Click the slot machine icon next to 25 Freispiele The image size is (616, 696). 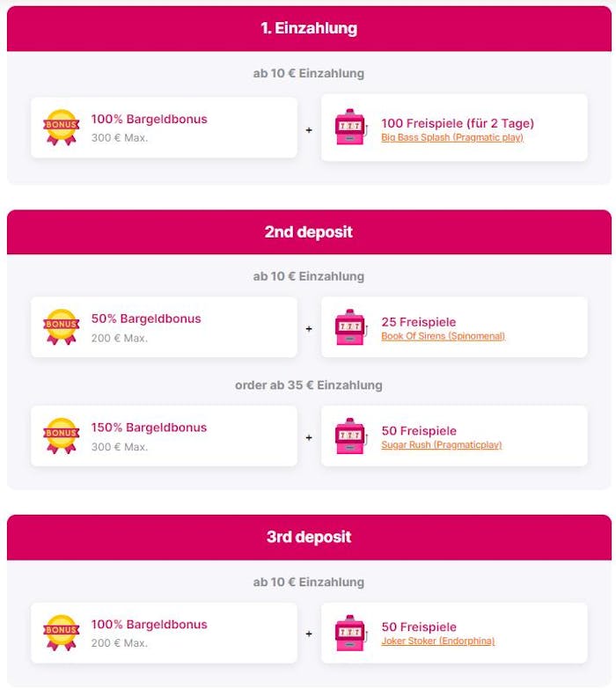point(349,327)
